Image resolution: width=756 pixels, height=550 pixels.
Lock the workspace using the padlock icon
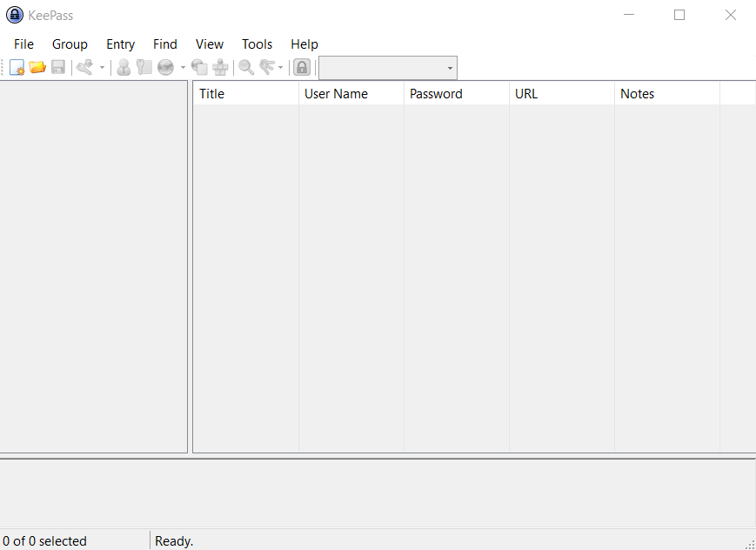(301, 67)
